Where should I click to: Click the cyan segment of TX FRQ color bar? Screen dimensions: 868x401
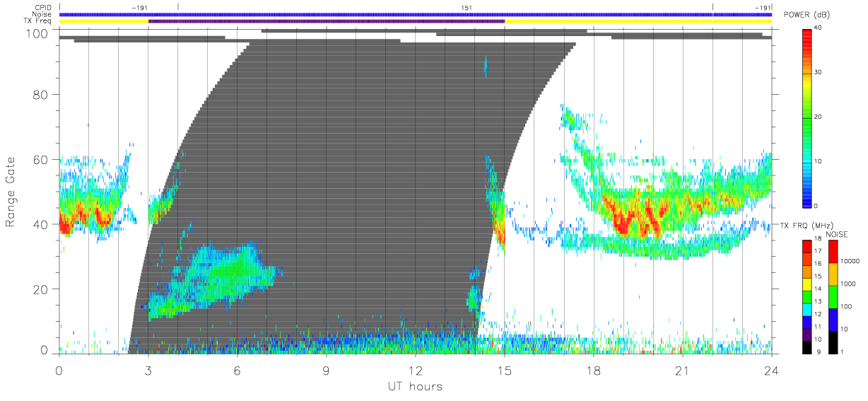tap(807, 310)
